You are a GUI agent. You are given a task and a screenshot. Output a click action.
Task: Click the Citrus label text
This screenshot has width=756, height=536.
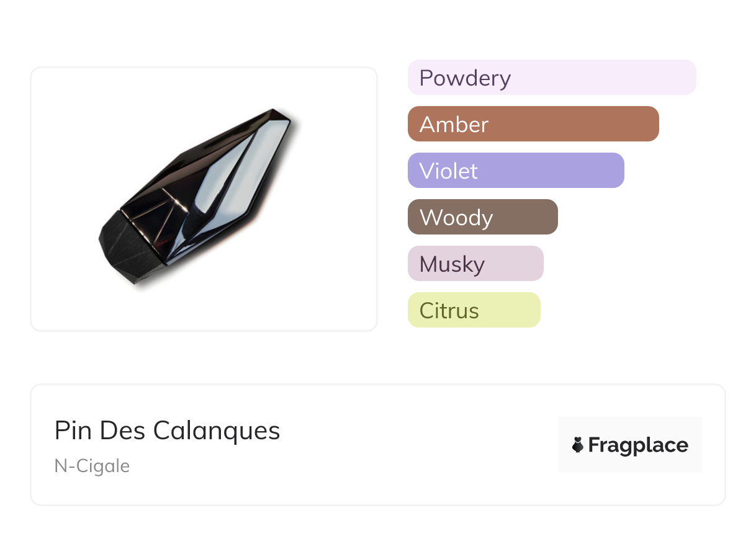pos(449,311)
